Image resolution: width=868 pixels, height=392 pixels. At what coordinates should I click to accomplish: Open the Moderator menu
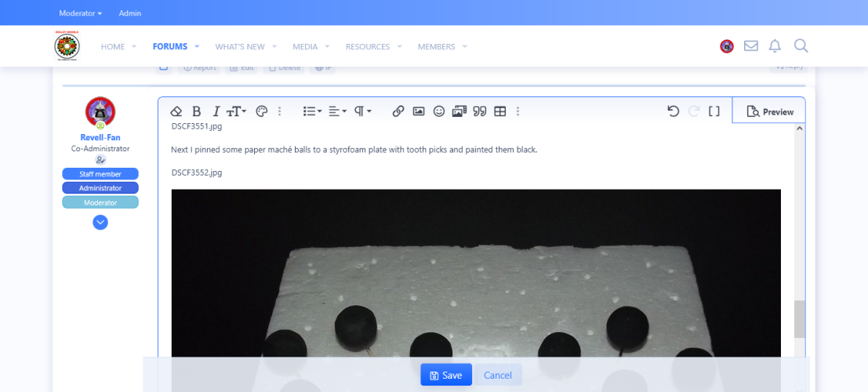(80, 13)
